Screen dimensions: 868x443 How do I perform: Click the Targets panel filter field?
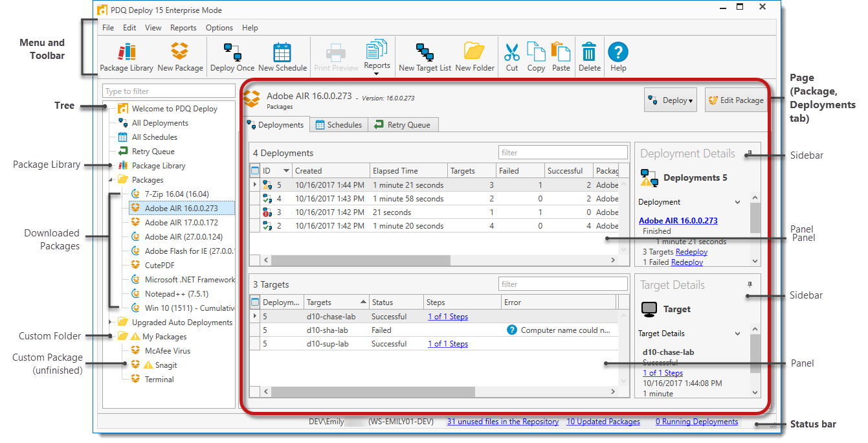click(x=563, y=284)
